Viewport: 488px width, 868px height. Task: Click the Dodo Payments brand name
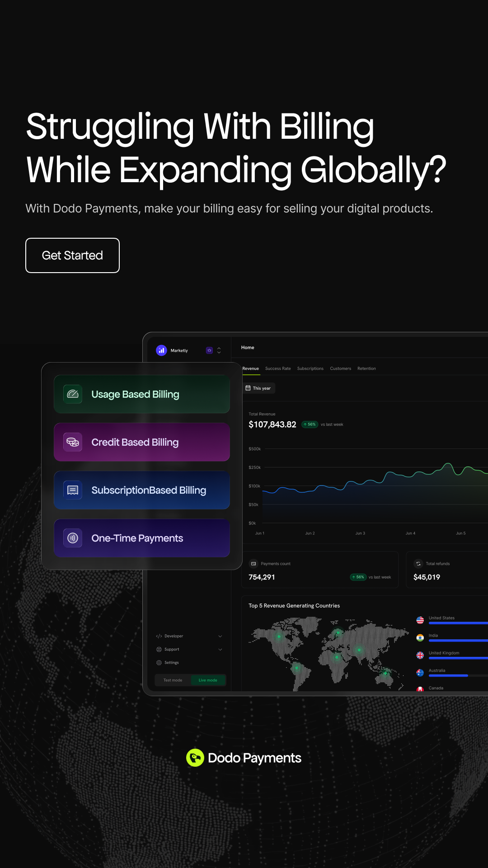254,758
